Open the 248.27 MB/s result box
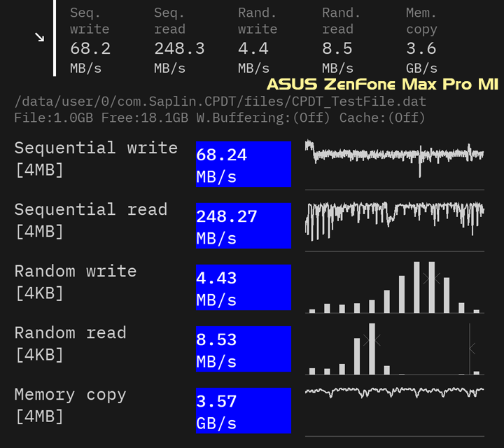 pyautogui.click(x=244, y=225)
